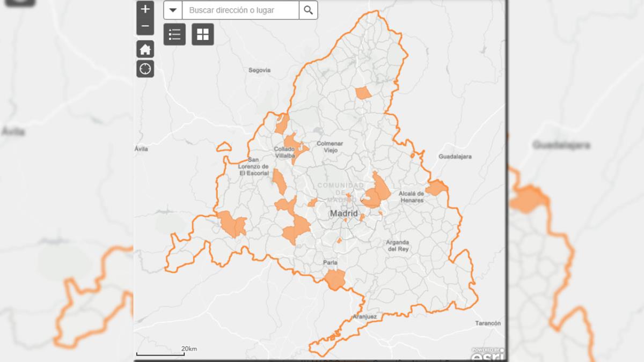Find my location with the locate button
The image size is (644, 362).
point(145,69)
